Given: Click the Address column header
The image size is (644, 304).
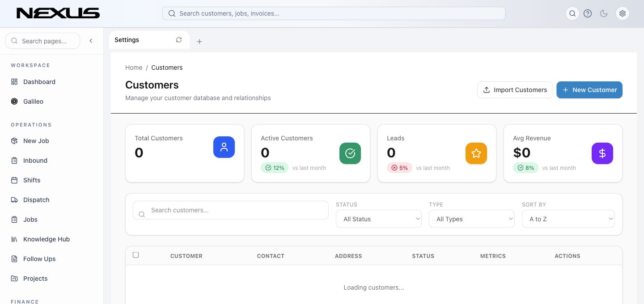Looking at the screenshot, I should (348, 256).
